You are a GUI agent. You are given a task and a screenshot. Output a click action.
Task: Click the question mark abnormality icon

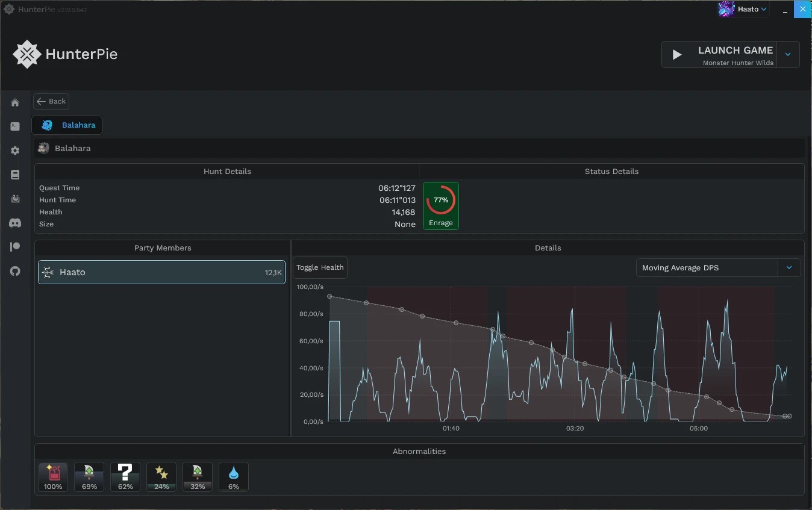[125, 477]
